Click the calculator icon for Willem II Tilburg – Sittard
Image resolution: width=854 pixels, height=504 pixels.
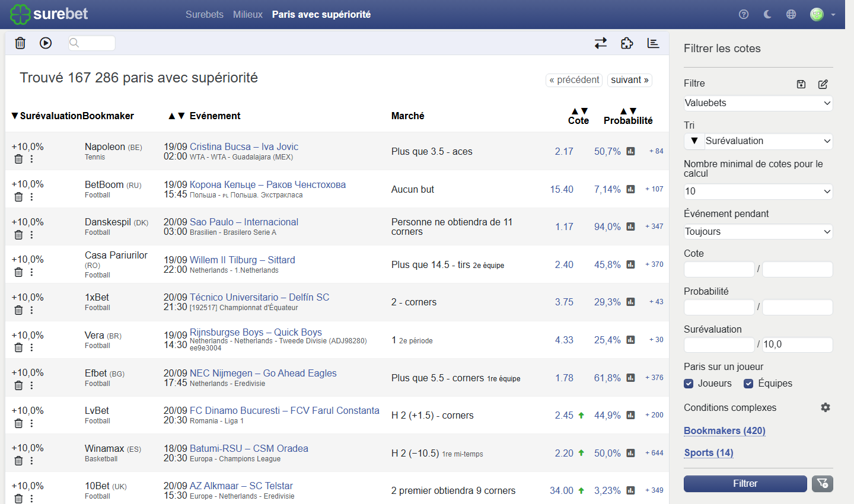[x=630, y=264]
